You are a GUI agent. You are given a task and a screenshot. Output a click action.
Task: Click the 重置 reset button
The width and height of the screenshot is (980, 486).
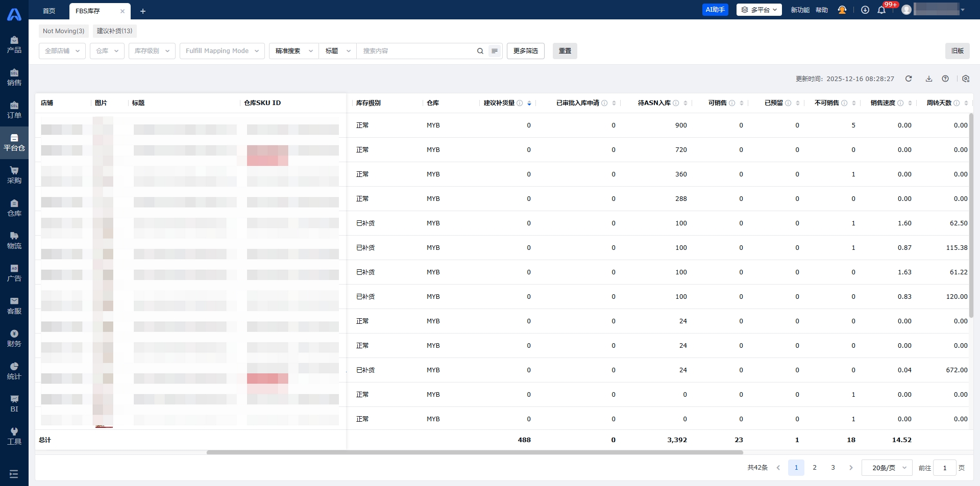click(565, 51)
